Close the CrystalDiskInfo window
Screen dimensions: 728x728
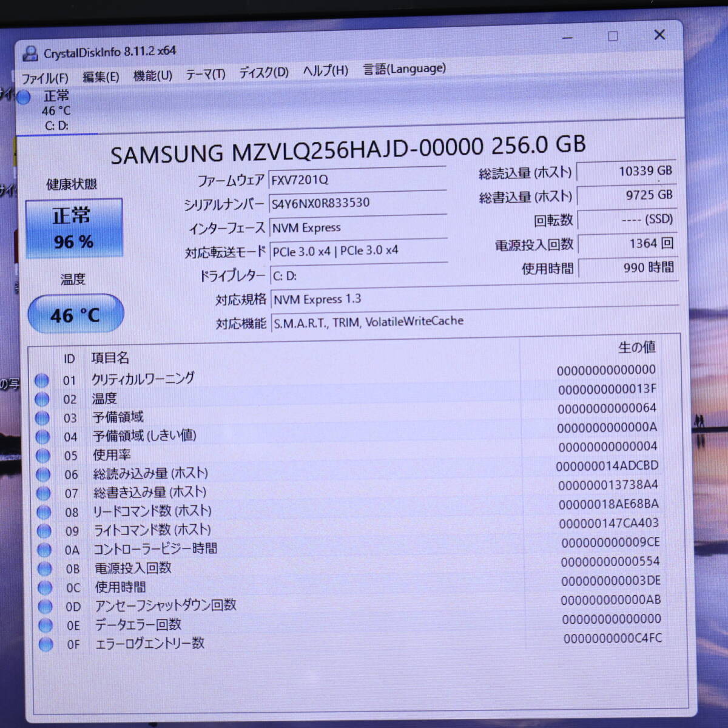[659, 35]
